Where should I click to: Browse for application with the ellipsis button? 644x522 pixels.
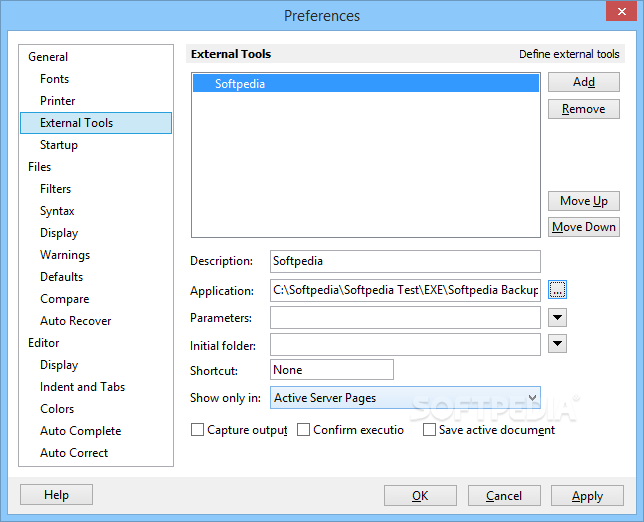[557, 290]
